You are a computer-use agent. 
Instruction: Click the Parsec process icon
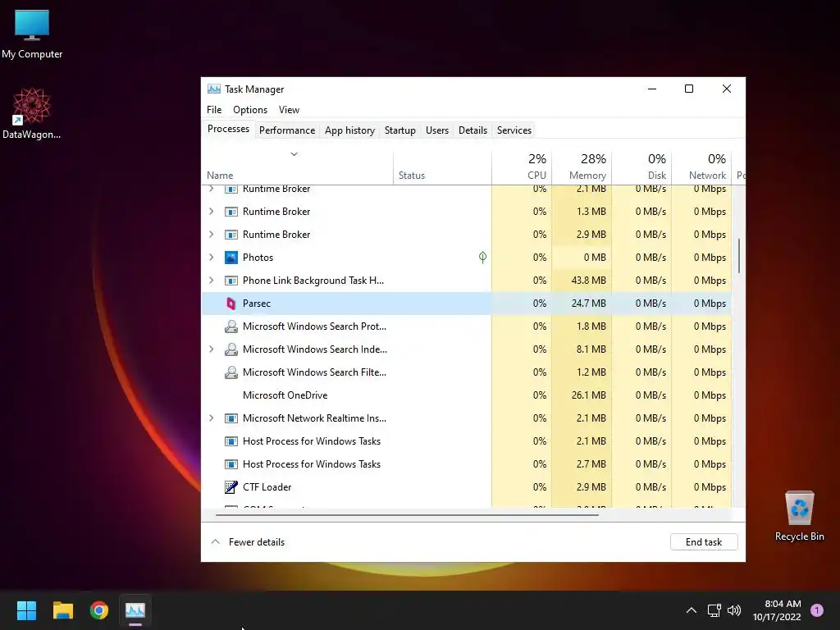pyautogui.click(x=231, y=304)
